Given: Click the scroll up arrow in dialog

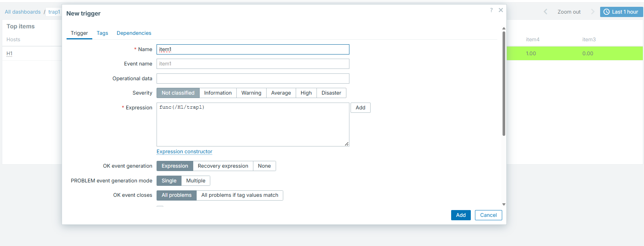Looking at the screenshot, I should 504,29.
